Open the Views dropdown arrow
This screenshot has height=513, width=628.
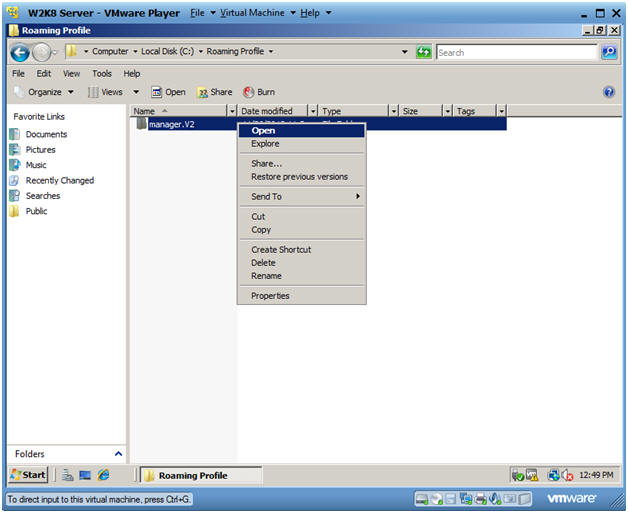point(136,92)
